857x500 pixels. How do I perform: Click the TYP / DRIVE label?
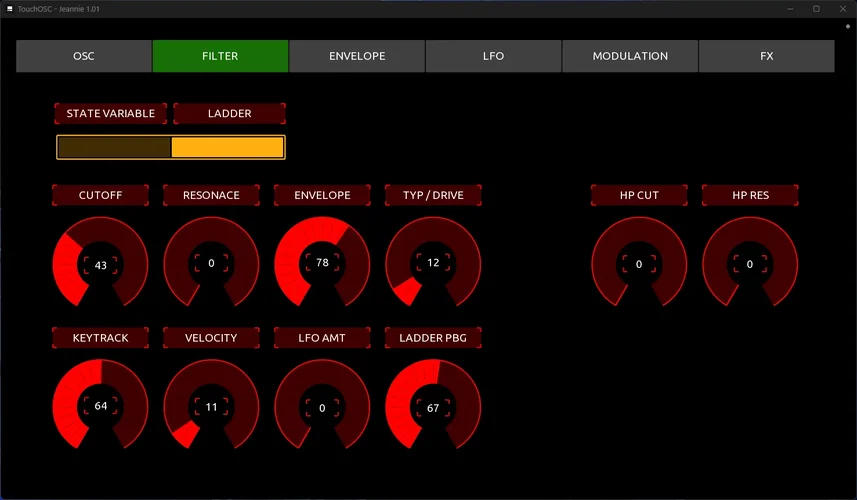433,195
